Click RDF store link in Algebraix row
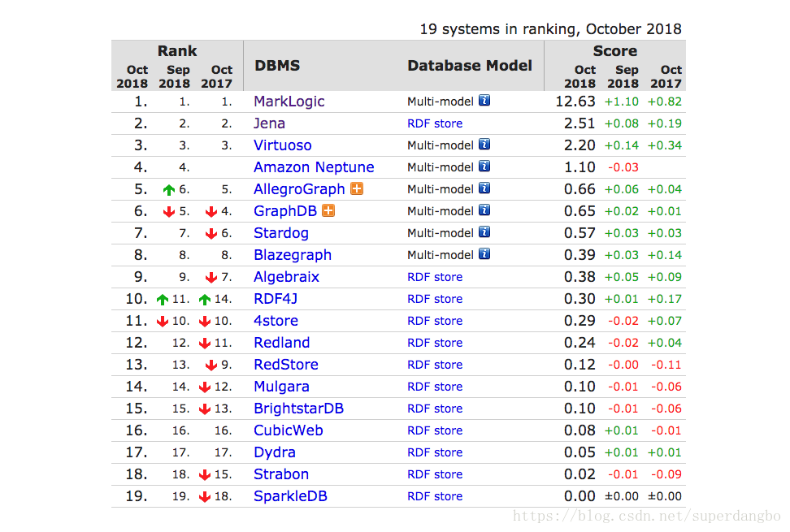This screenshot has height=532, width=790. pyautogui.click(x=435, y=277)
